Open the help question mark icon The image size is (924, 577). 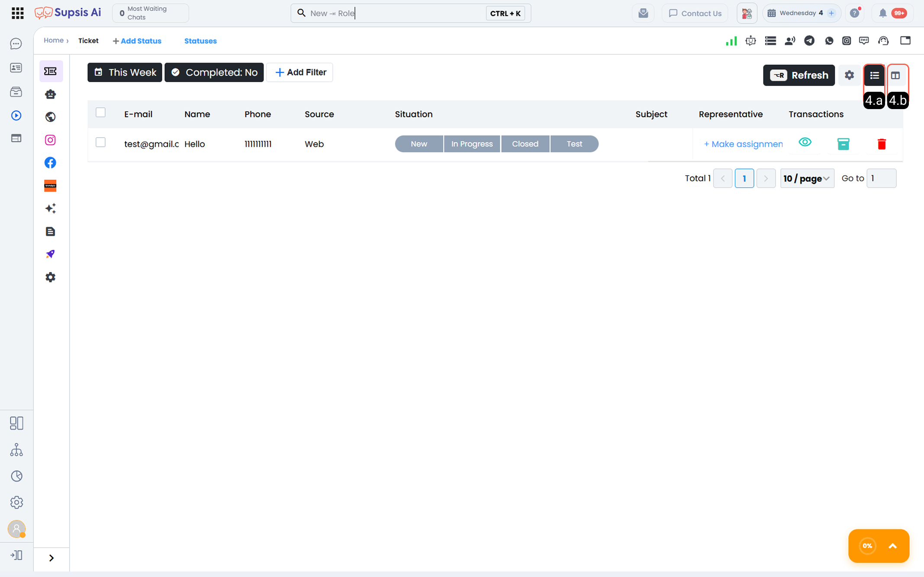[x=855, y=13]
